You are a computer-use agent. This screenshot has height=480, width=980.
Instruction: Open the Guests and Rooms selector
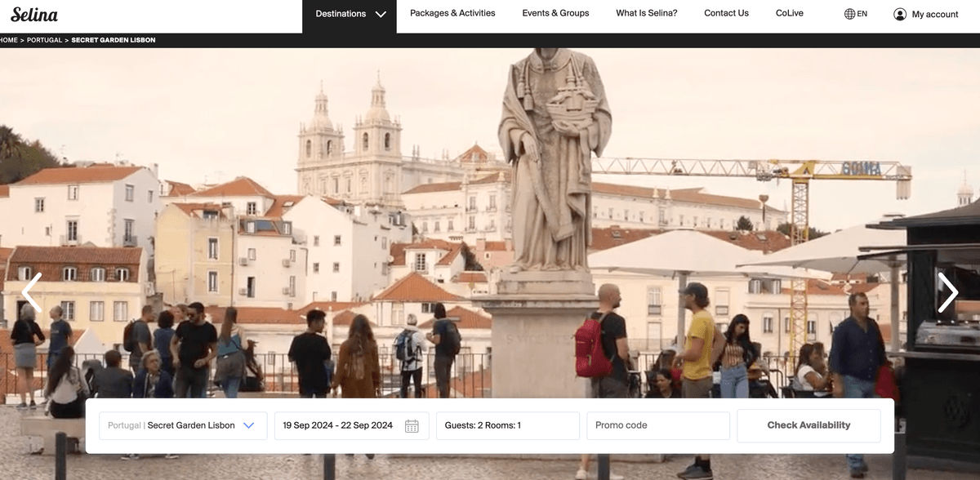point(508,425)
